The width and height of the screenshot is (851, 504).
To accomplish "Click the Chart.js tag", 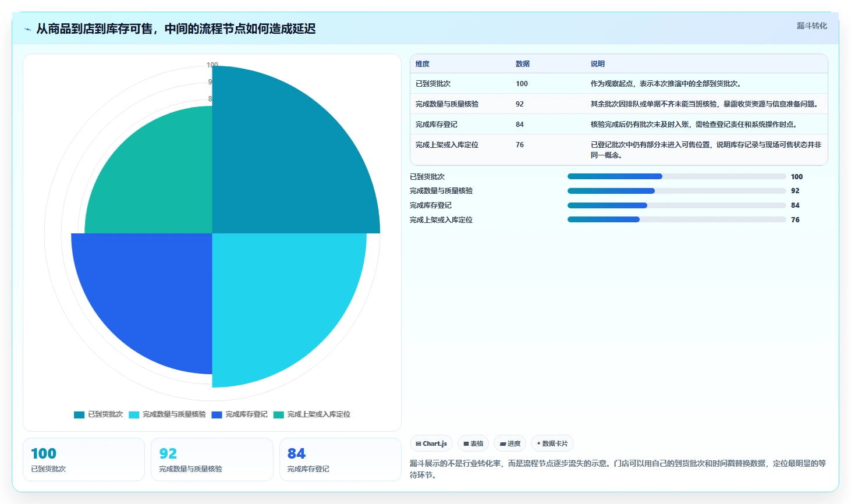I will pos(431,443).
